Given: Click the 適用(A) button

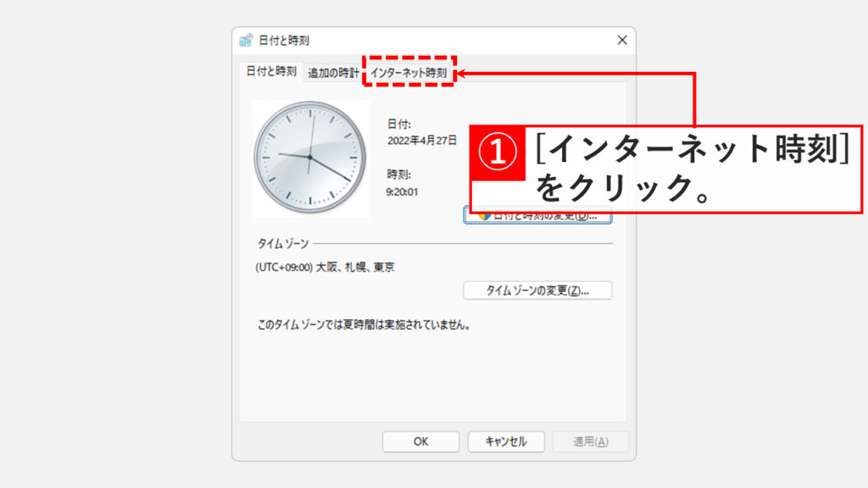Looking at the screenshot, I should click(591, 441).
